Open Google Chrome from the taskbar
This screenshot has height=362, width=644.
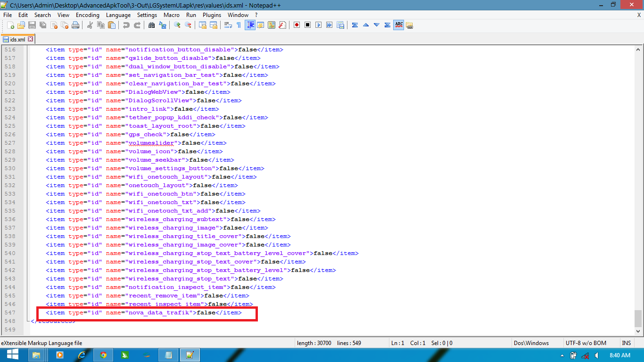click(x=103, y=355)
